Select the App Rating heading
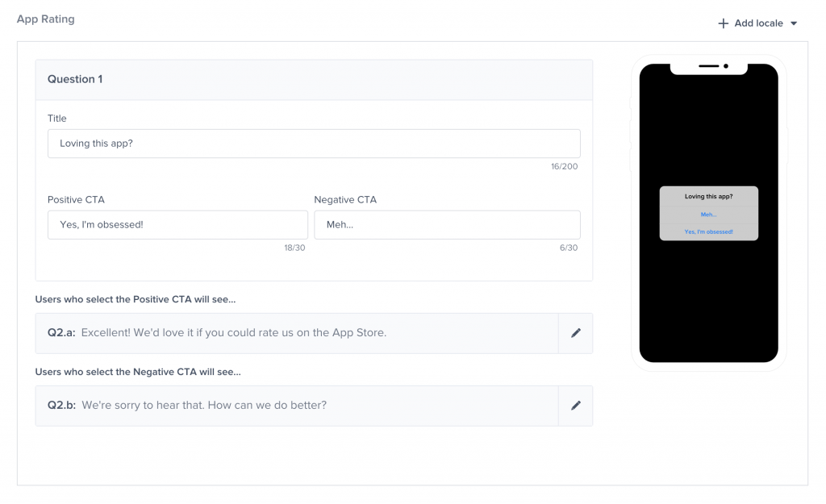 coord(46,19)
